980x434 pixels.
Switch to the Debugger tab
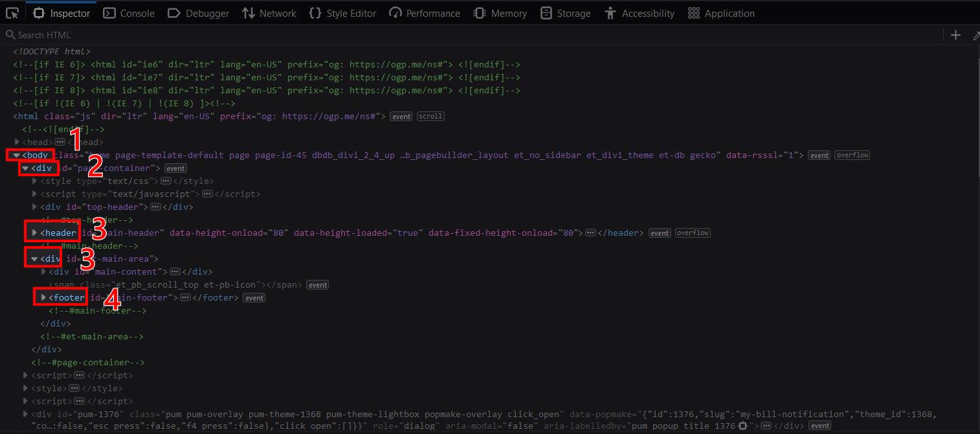[x=198, y=13]
